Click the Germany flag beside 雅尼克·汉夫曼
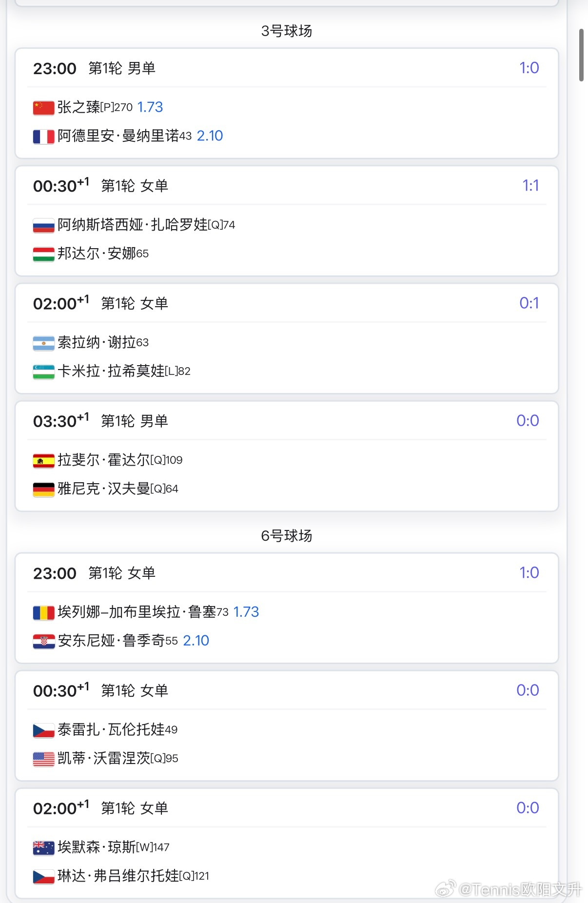Viewport: 588px width, 903px height. click(43, 490)
